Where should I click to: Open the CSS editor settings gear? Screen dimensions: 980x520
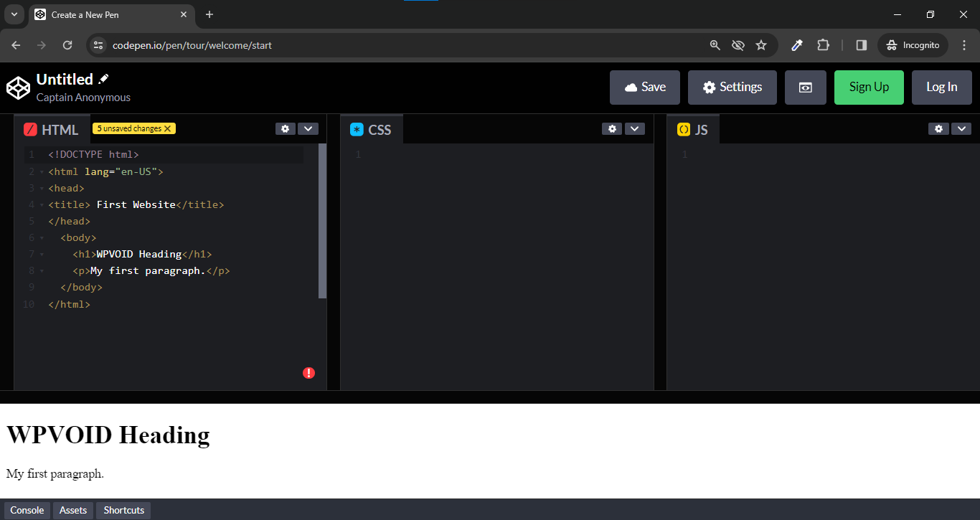[x=612, y=128]
